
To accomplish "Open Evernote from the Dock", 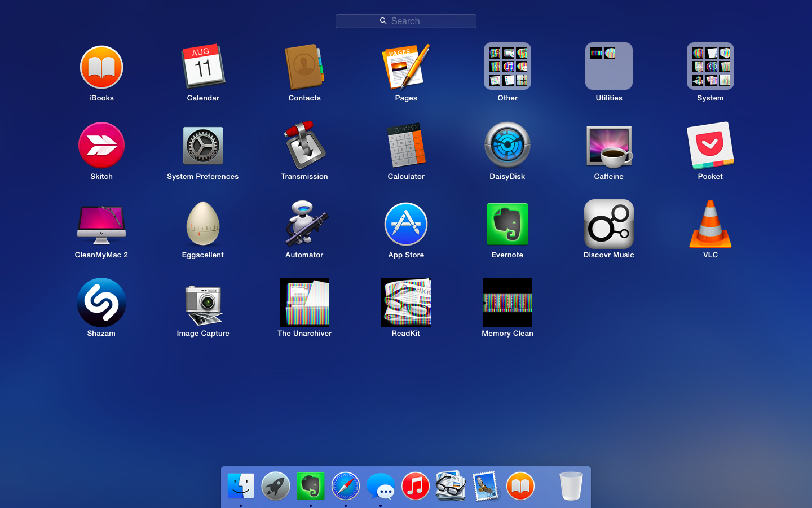I will pyautogui.click(x=311, y=486).
